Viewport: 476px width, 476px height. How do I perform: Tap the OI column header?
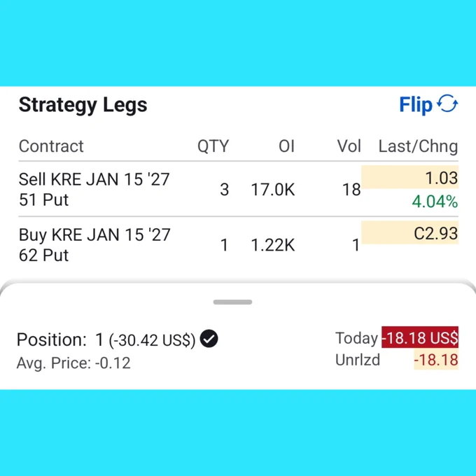click(x=286, y=146)
